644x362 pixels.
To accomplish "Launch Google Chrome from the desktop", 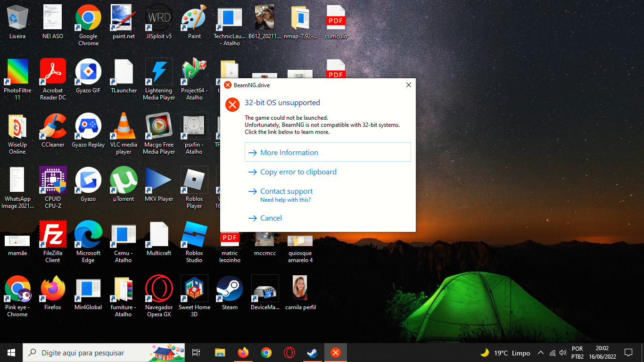I will click(88, 17).
